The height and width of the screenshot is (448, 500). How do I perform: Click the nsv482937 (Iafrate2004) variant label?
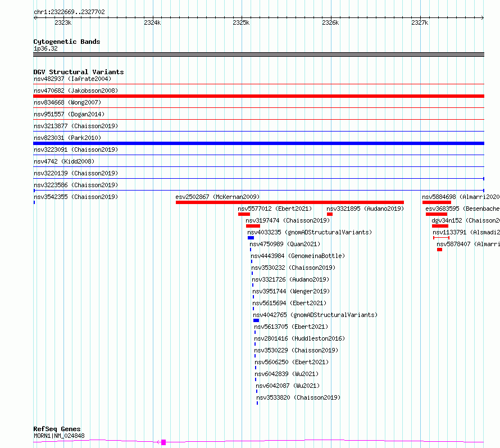point(72,79)
